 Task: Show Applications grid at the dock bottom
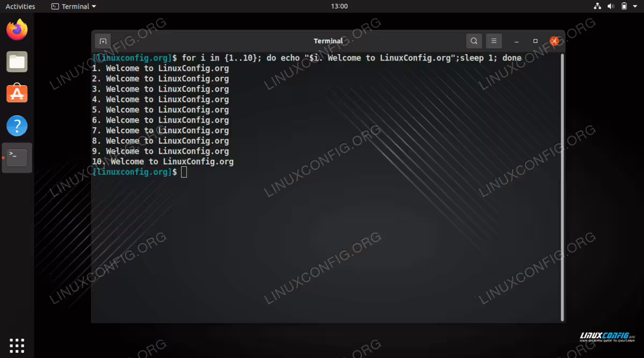click(17, 346)
